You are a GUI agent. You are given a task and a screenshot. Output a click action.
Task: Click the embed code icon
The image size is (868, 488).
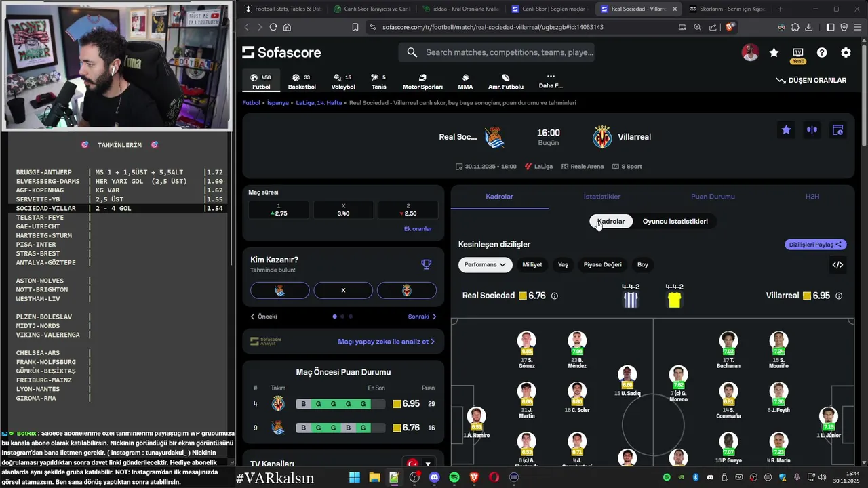[837, 265]
